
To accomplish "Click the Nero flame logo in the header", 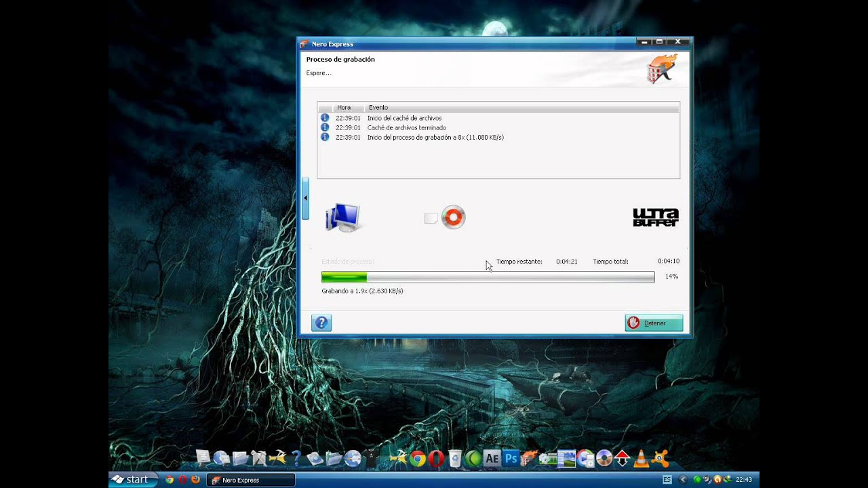I will click(x=662, y=68).
